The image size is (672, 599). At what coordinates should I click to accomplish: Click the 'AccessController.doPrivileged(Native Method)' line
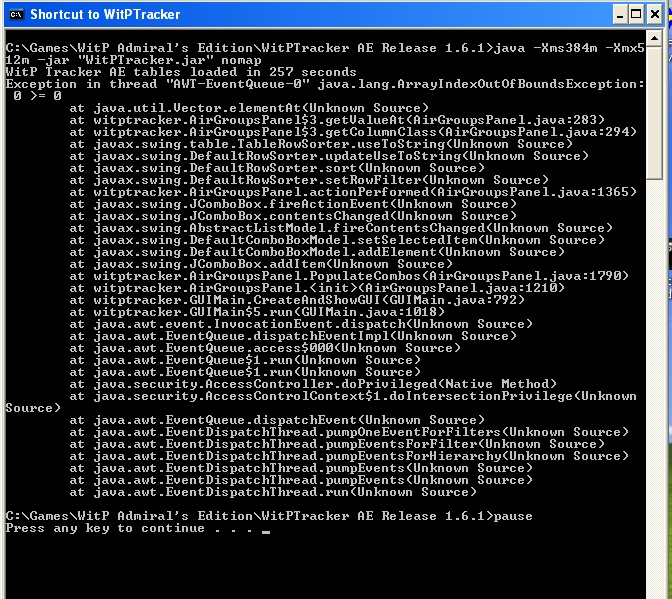(x=313, y=384)
